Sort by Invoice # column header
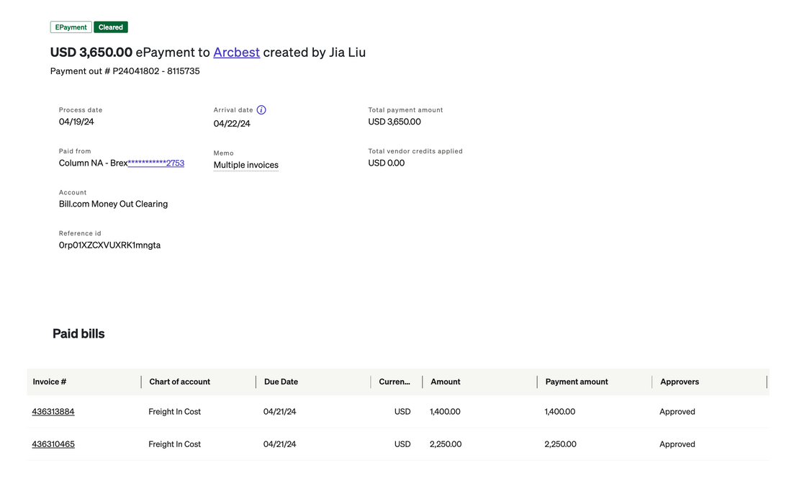The image size is (812, 504). pyautogui.click(x=50, y=382)
